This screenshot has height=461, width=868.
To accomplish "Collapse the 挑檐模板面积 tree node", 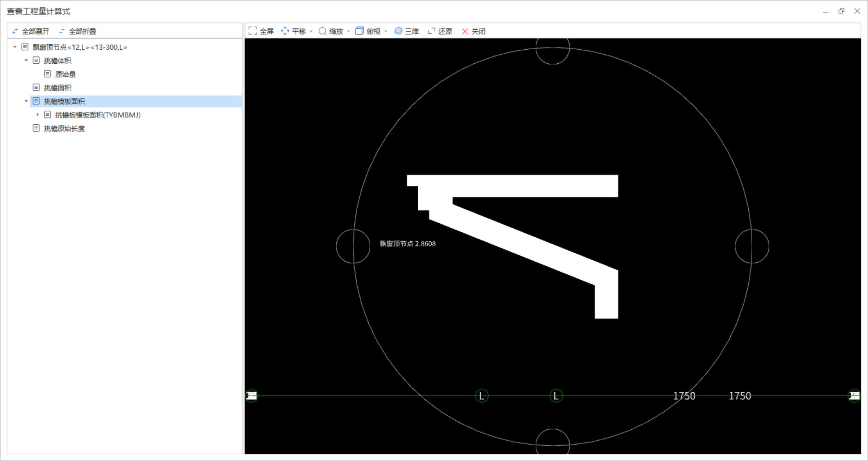I will [x=26, y=101].
